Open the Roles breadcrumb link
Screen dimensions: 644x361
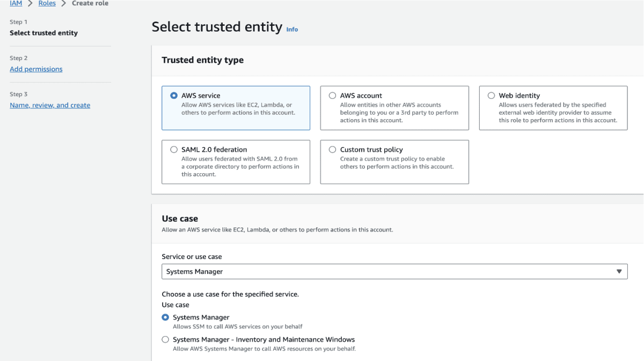click(47, 3)
